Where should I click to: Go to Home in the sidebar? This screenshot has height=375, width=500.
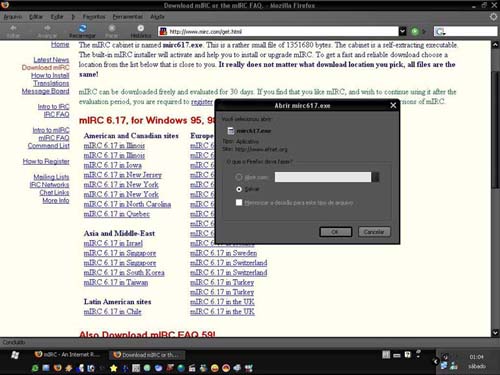point(60,44)
